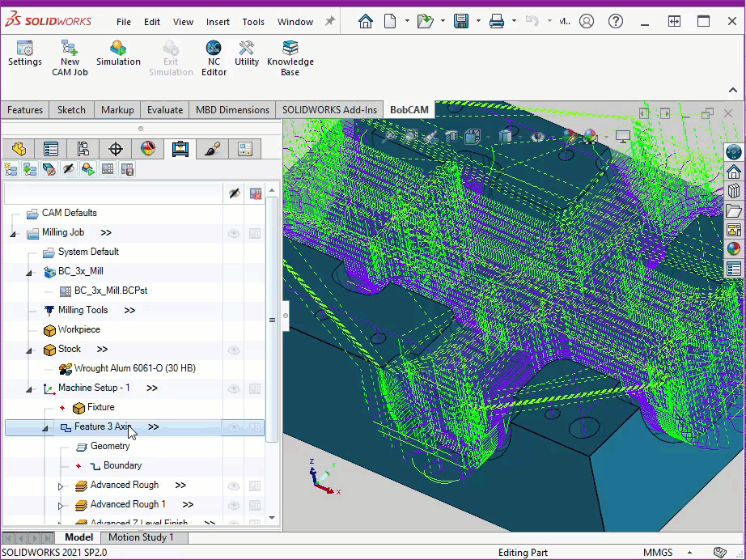The width and height of the screenshot is (746, 560).
Task: Click the CAM tree scrollbar down arrow
Action: point(272,518)
